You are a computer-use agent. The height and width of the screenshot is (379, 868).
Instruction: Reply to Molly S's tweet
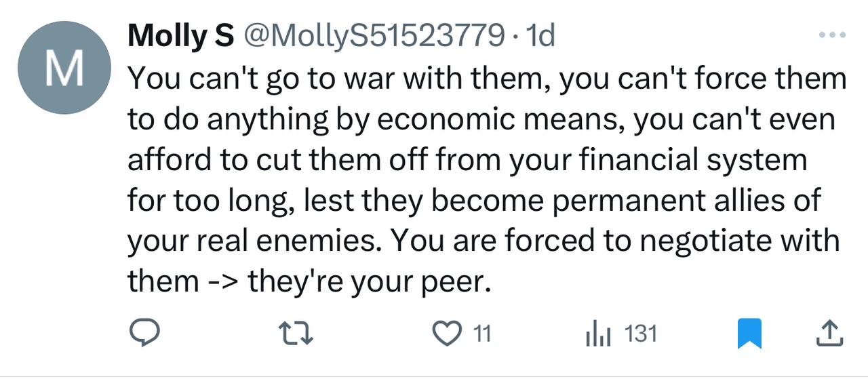(x=143, y=333)
